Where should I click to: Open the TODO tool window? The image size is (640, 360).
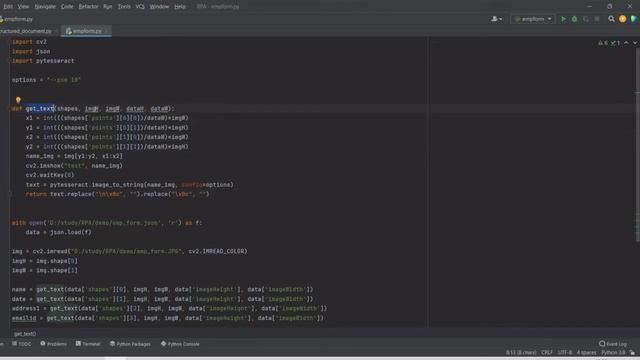pos(22,344)
